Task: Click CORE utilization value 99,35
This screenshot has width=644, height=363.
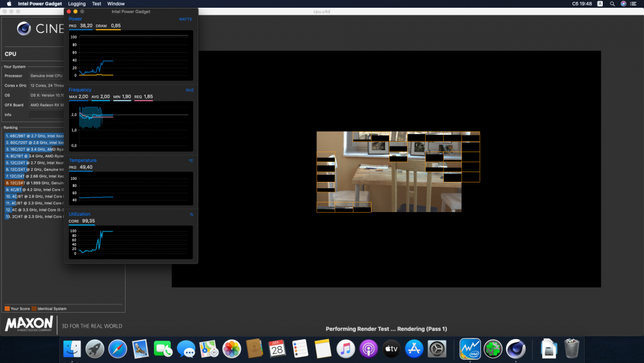Action: (x=88, y=221)
